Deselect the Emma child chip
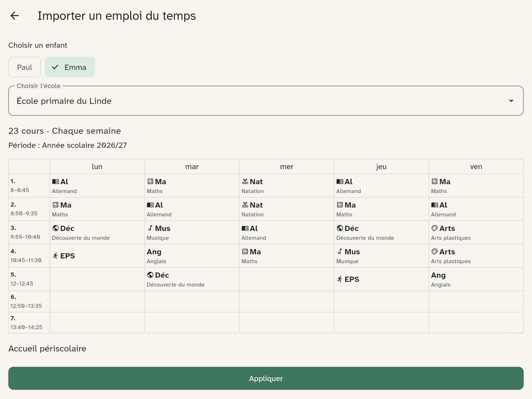This screenshot has height=399, width=532. coord(70,67)
